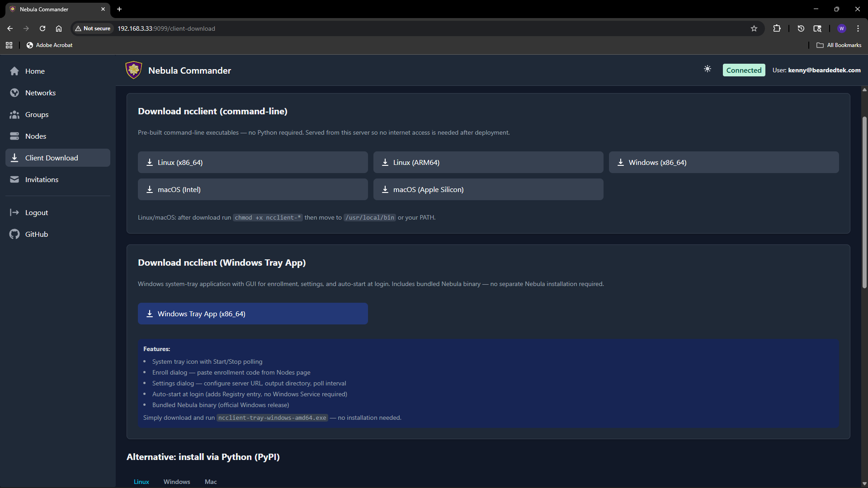The height and width of the screenshot is (488, 868).
Task: Open the Nodes page
Action: coord(36,136)
